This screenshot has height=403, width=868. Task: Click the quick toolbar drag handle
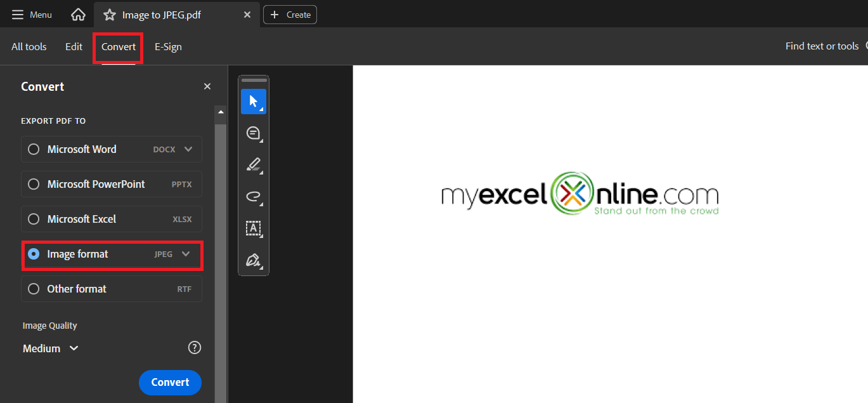click(x=254, y=81)
